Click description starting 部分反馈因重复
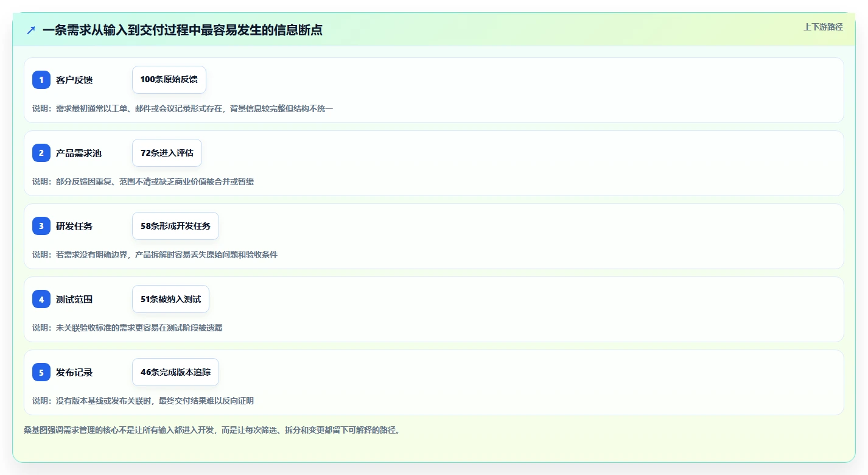The height and width of the screenshot is (475, 868). pyautogui.click(x=143, y=181)
